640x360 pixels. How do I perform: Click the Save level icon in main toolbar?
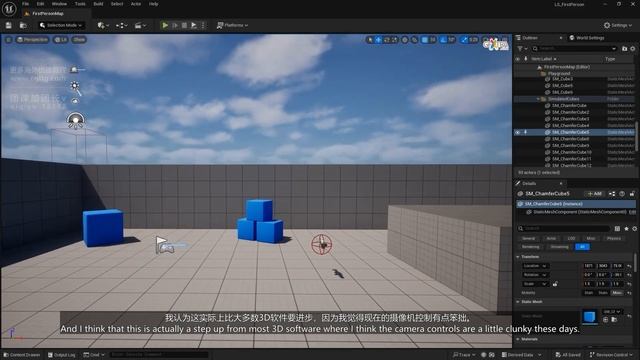(9, 25)
